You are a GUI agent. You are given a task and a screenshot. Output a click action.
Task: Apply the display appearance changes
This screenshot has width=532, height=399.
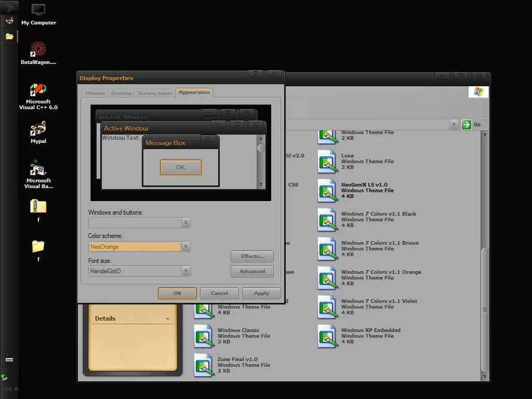[262, 293]
